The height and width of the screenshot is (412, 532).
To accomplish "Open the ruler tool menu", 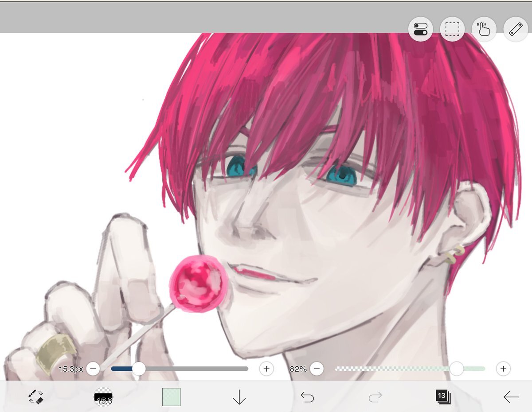I will tap(516, 29).
